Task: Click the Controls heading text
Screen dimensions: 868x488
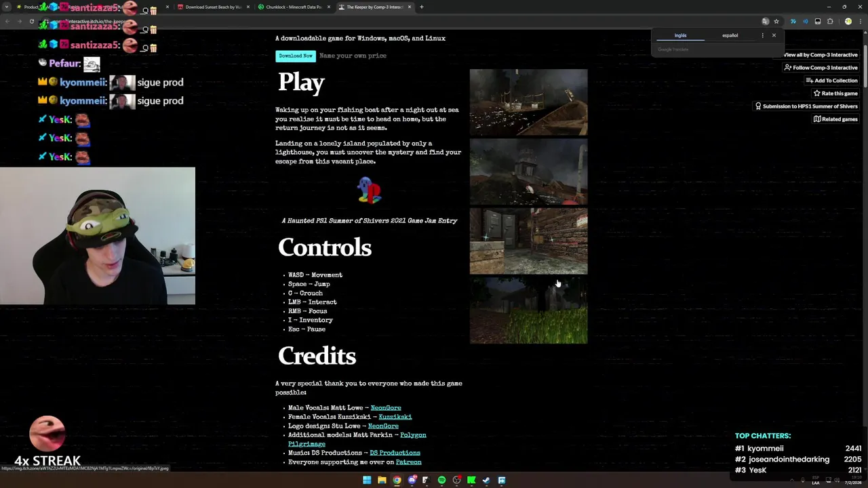Action: tap(325, 247)
